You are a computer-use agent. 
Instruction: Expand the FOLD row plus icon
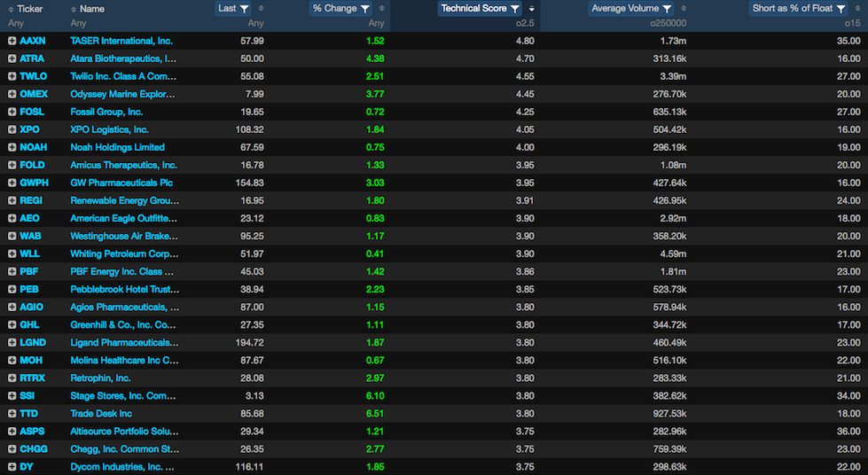pos(12,165)
